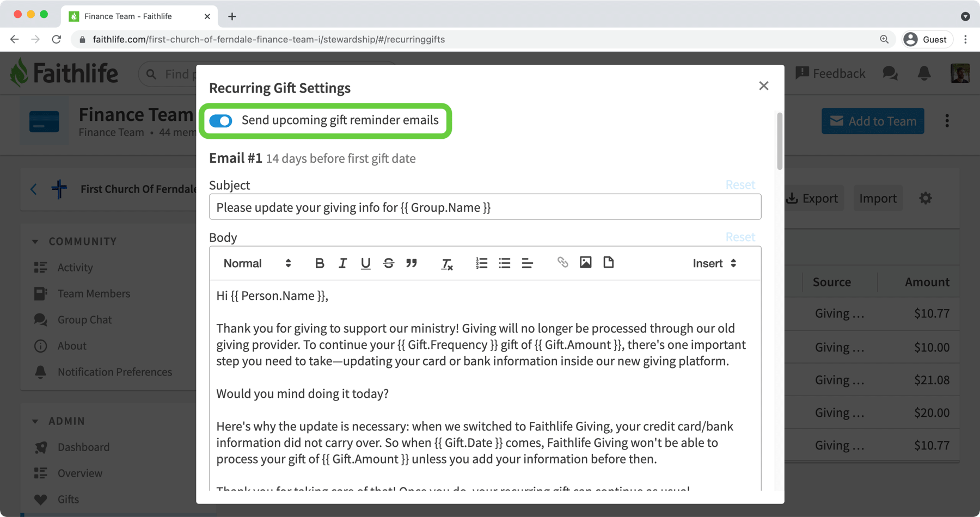
Task: Open the Normal paragraph style dropdown
Action: click(257, 263)
